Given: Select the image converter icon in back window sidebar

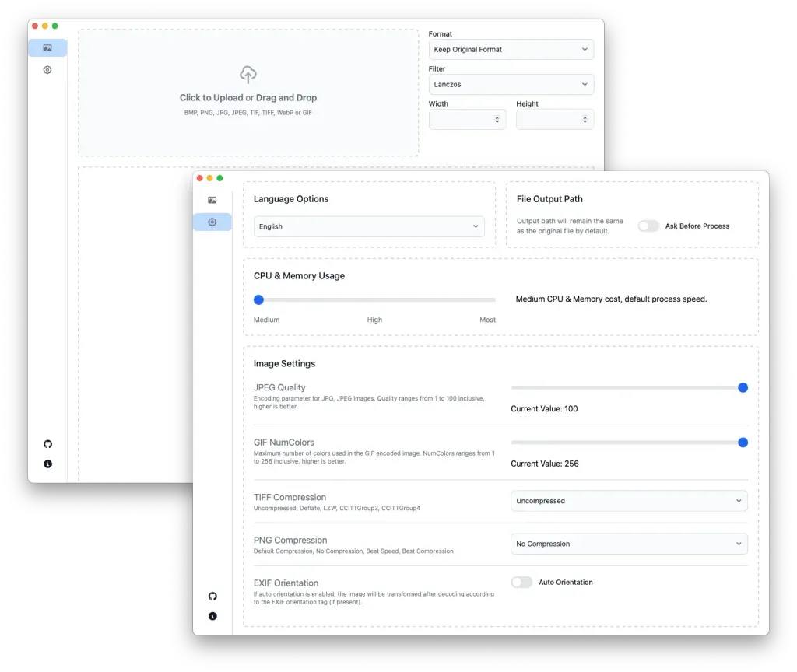Looking at the screenshot, I should (47, 47).
